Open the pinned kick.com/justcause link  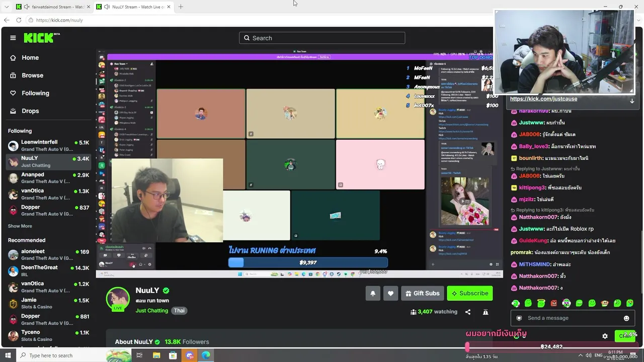pyautogui.click(x=543, y=99)
